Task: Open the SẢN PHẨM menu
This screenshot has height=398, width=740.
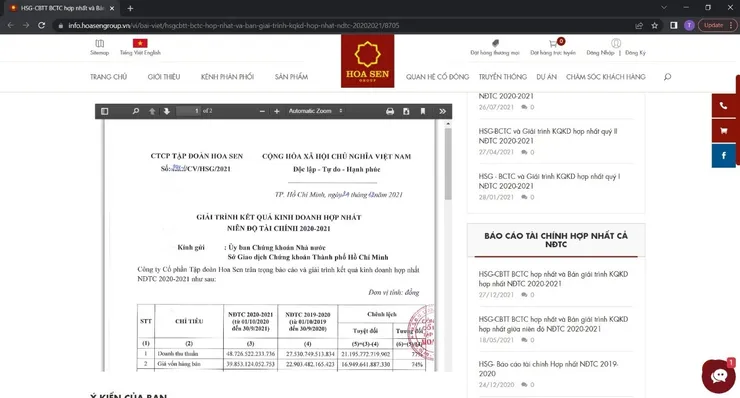Action: coord(292,77)
